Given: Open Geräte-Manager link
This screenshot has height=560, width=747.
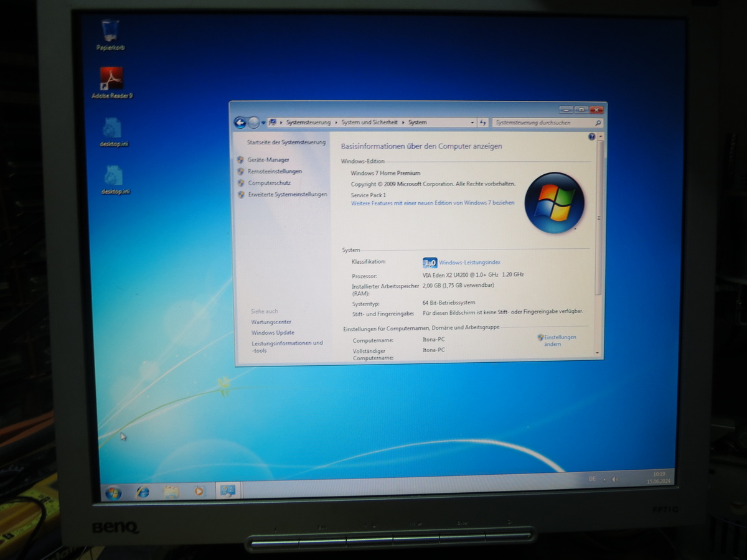Looking at the screenshot, I should 268,160.
